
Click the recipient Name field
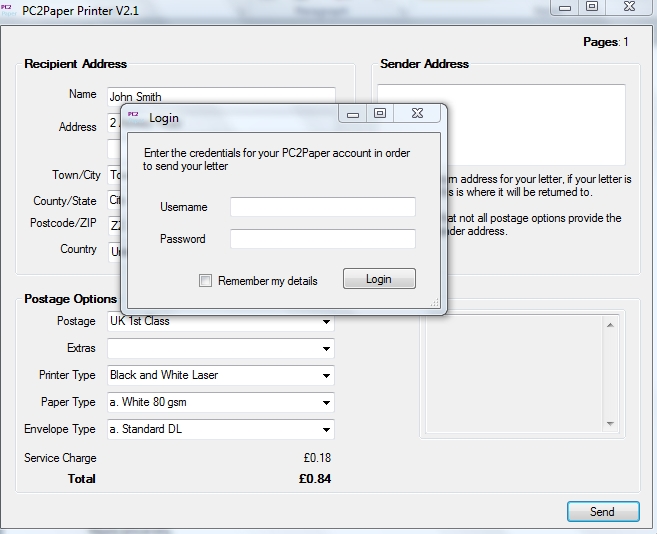click(221, 96)
